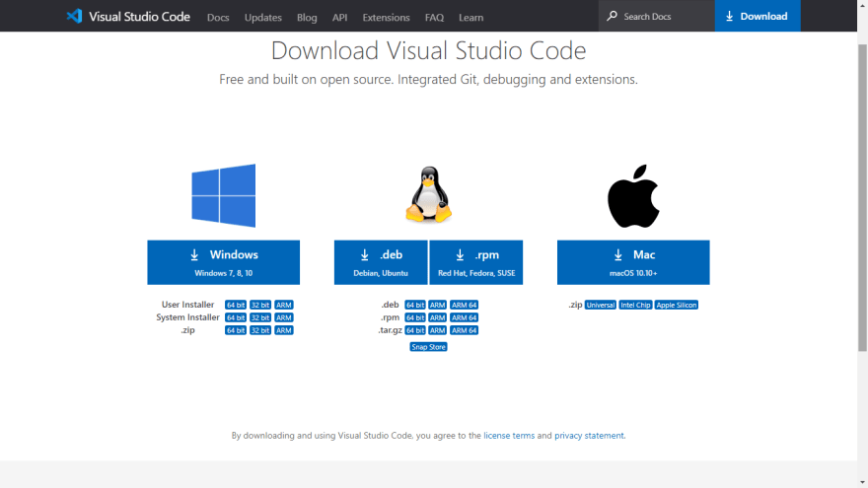
Task: Go to the Blog page
Action: [307, 17]
